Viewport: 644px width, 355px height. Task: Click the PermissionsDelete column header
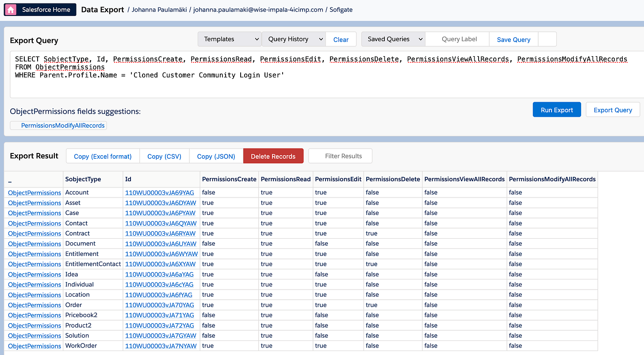pos(393,179)
